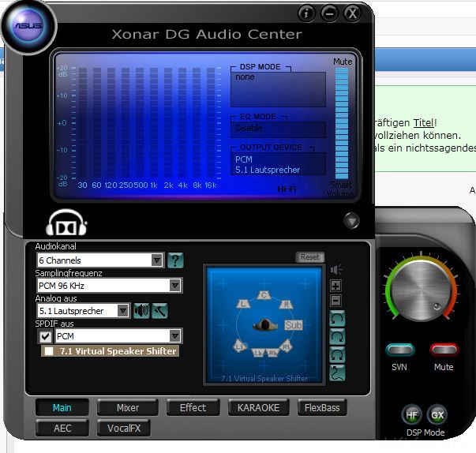This screenshot has width=476, height=453.
Task: Open the info button in title bar
Action: (306, 13)
